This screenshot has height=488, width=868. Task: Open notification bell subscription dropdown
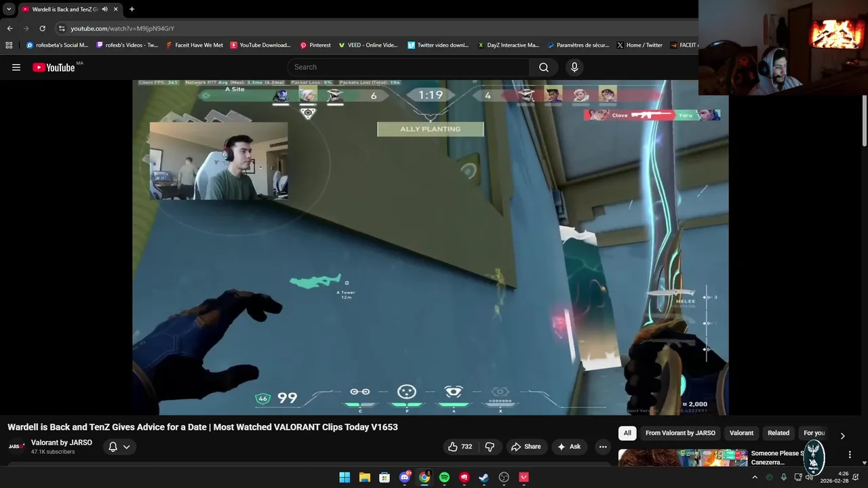[119, 447]
